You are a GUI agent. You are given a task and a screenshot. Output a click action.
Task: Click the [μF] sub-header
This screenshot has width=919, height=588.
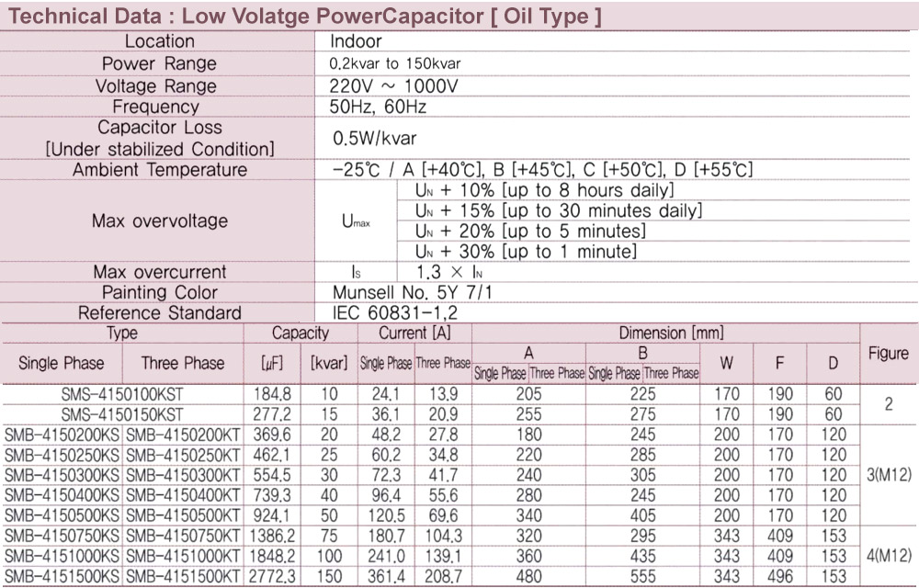(x=272, y=364)
